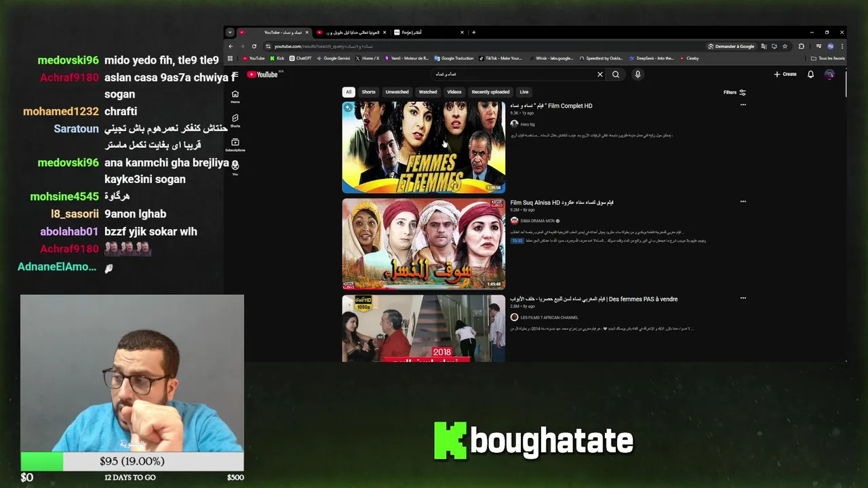Bookmark this page with the star icon
The width and height of the screenshot is (868, 488).
click(785, 46)
